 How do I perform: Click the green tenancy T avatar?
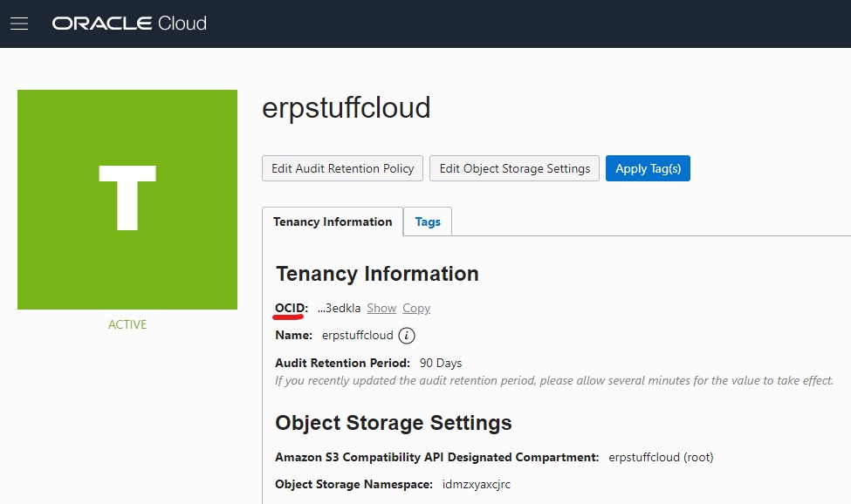pyautogui.click(x=127, y=200)
